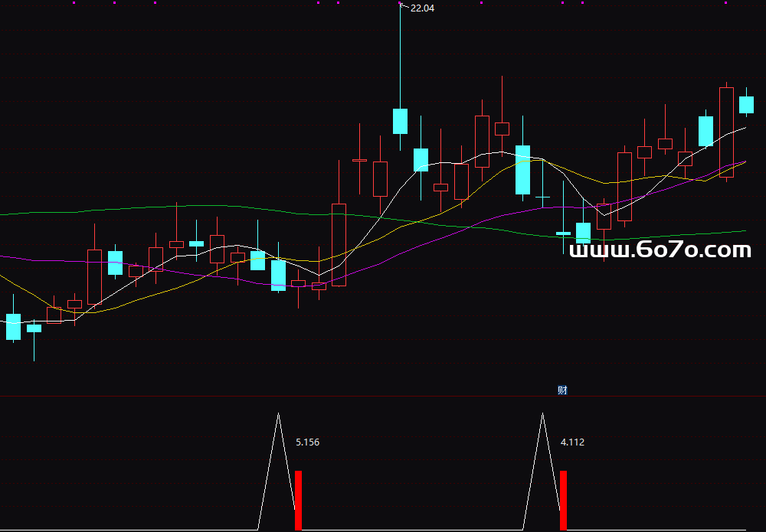Click the red signal bar beside 5.156

click(x=298, y=501)
